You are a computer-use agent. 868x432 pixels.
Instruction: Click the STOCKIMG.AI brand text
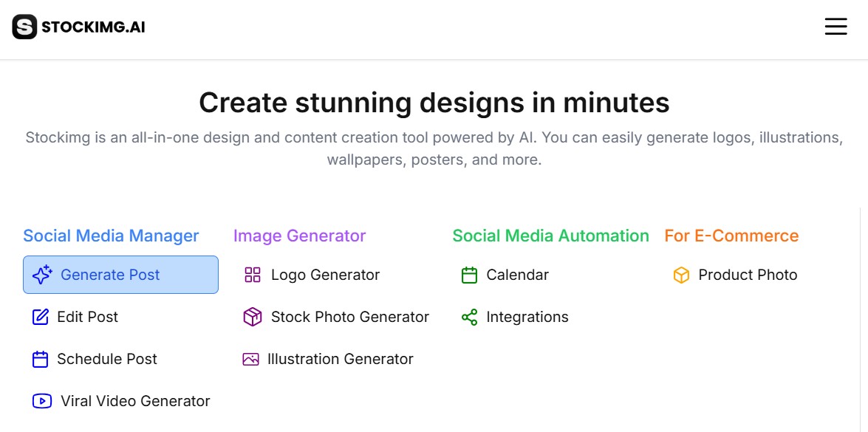pos(93,27)
